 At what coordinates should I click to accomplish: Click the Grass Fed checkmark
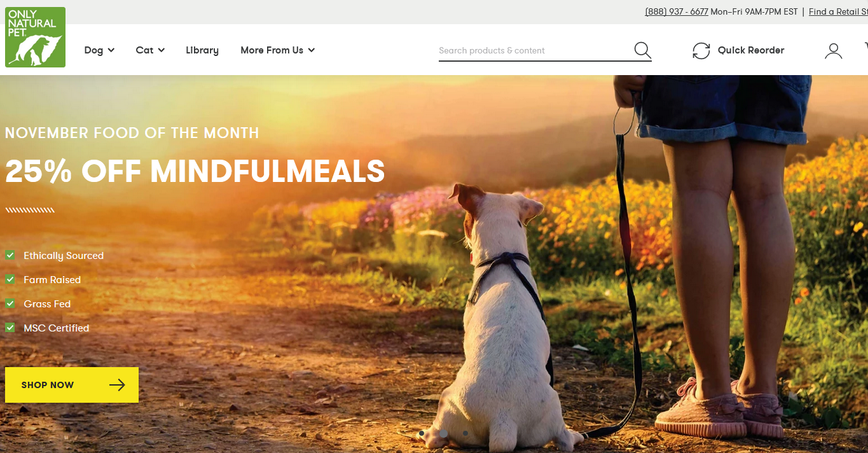[x=10, y=303]
